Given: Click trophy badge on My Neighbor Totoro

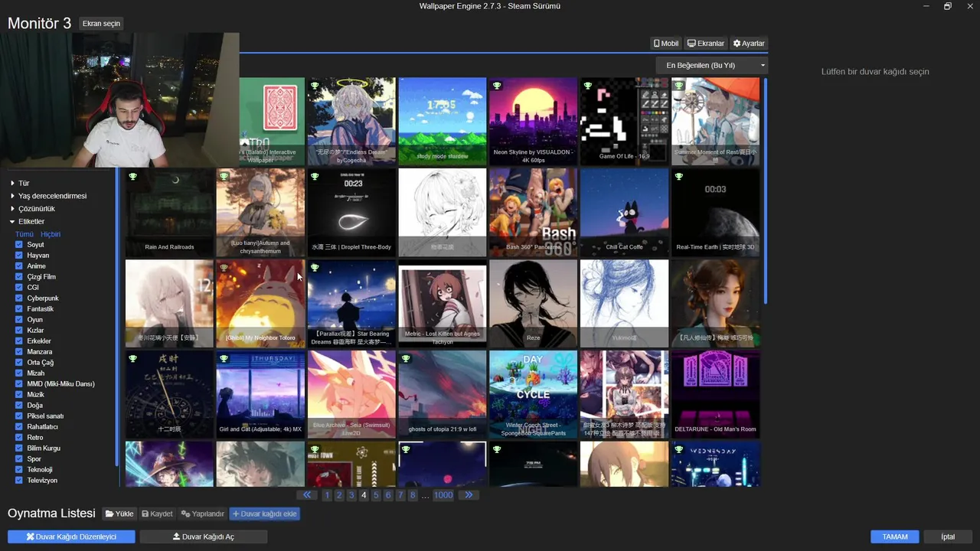Looking at the screenshot, I should (224, 268).
